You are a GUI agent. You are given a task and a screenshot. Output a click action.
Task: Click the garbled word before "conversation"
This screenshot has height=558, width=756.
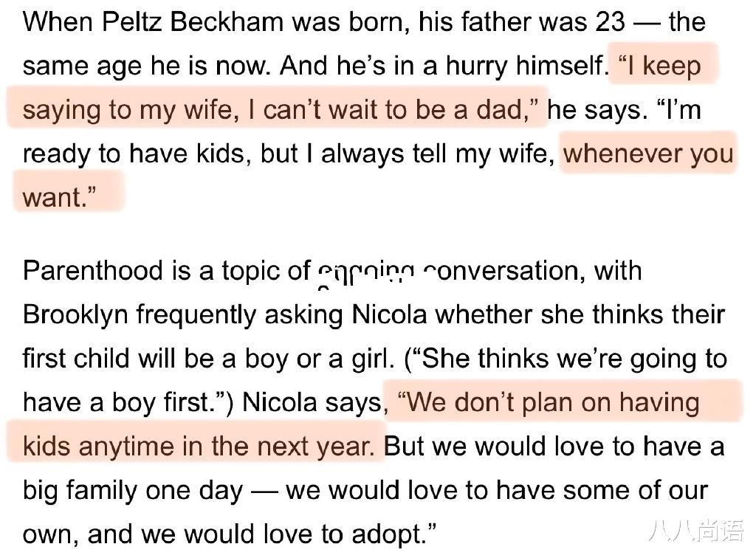pos(365,272)
